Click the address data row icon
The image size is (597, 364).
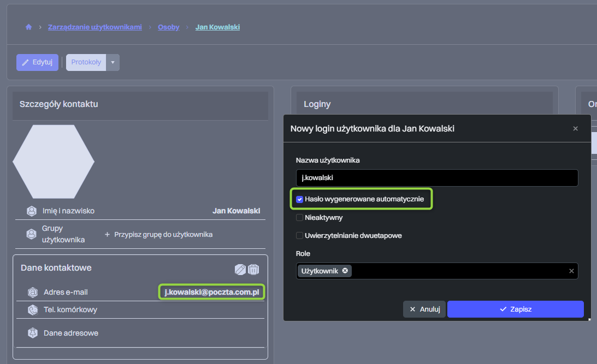[32, 333]
